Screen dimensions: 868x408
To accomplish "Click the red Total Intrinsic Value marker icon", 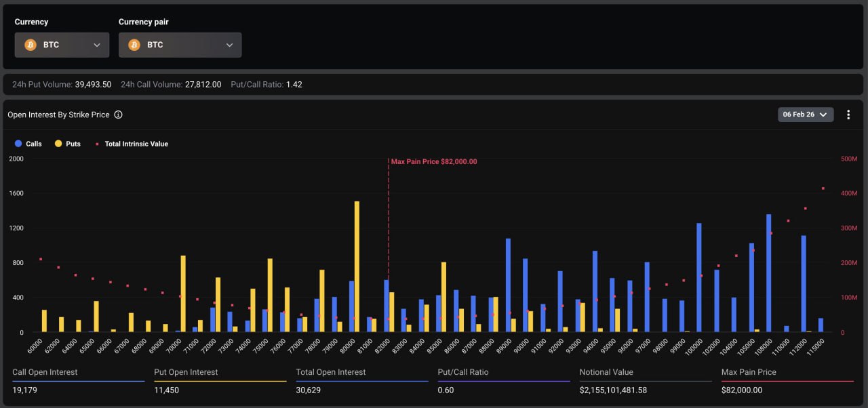I will (x=98, y=144).
